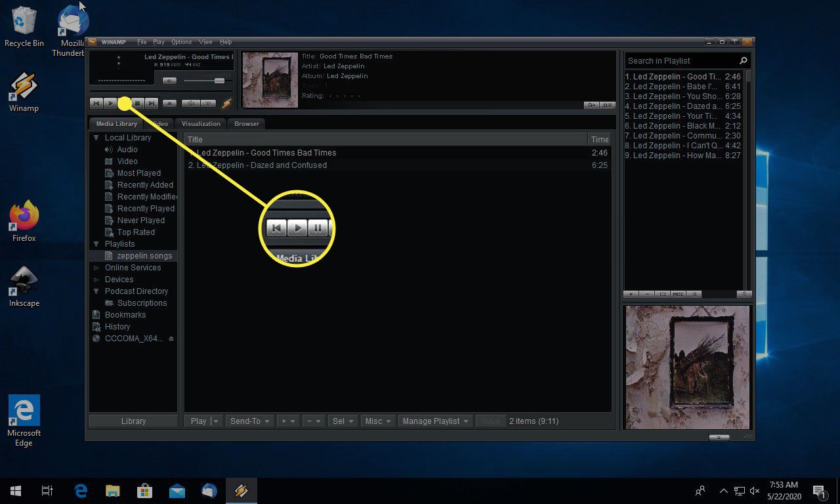This screenshot has height=504, width=840.
Task: Collapse the Playlists tree node
Action: pos(96,244)
